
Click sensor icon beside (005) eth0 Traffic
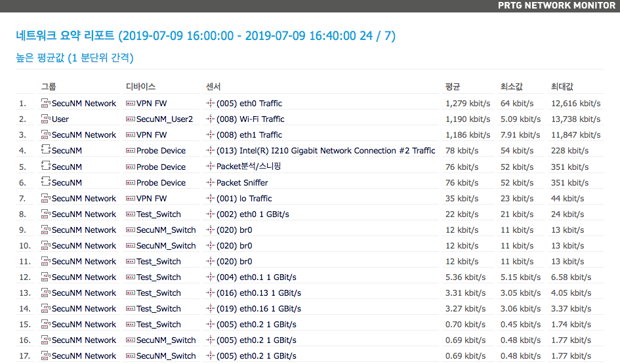tap(211, 103)
